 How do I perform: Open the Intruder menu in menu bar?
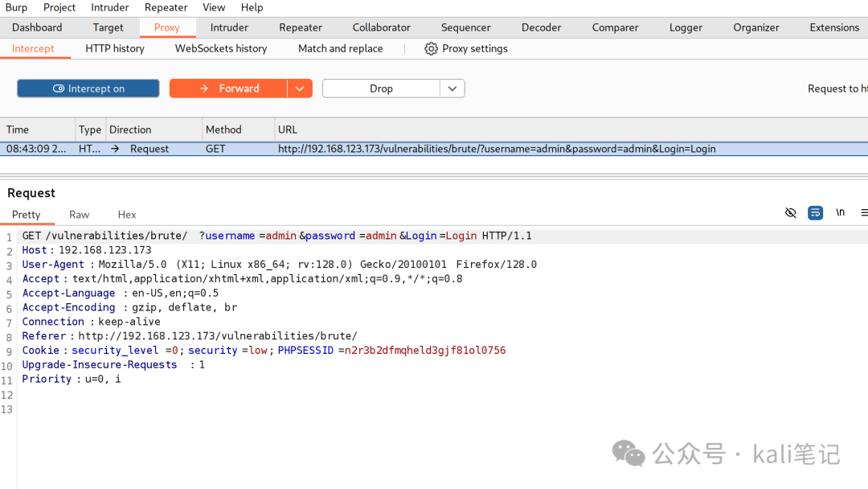109,7
